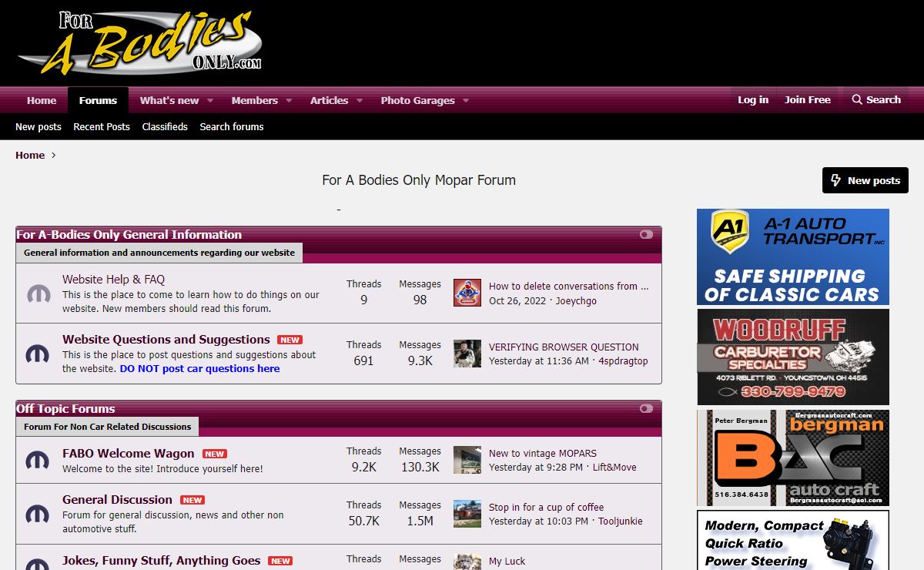Open avatar next to My Luck thread

pyautogui.click(x=467, y=562)
